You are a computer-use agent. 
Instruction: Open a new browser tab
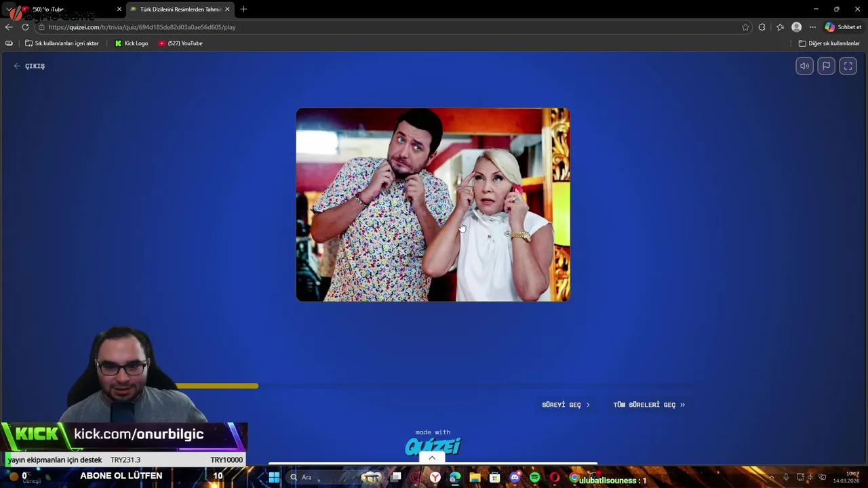(x=243, y=9)
